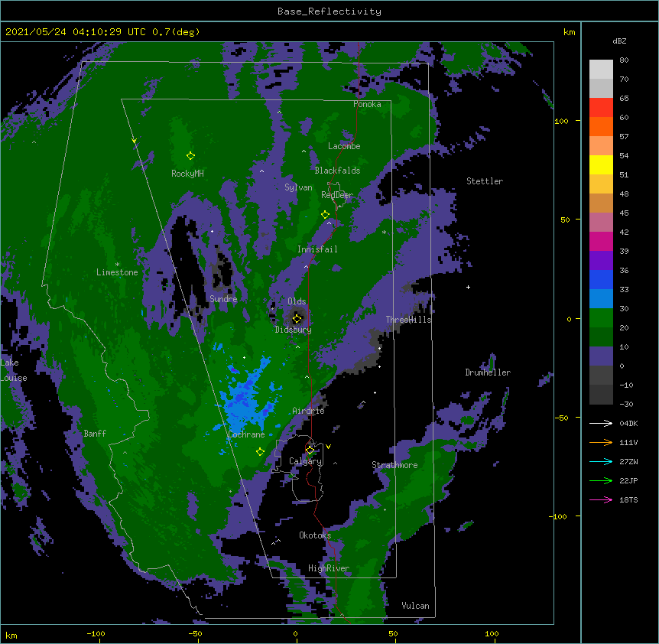The height and width of the screenshot is (644, 659).
Task: Click the RockyMH label
Action: (x=187, y=174)
